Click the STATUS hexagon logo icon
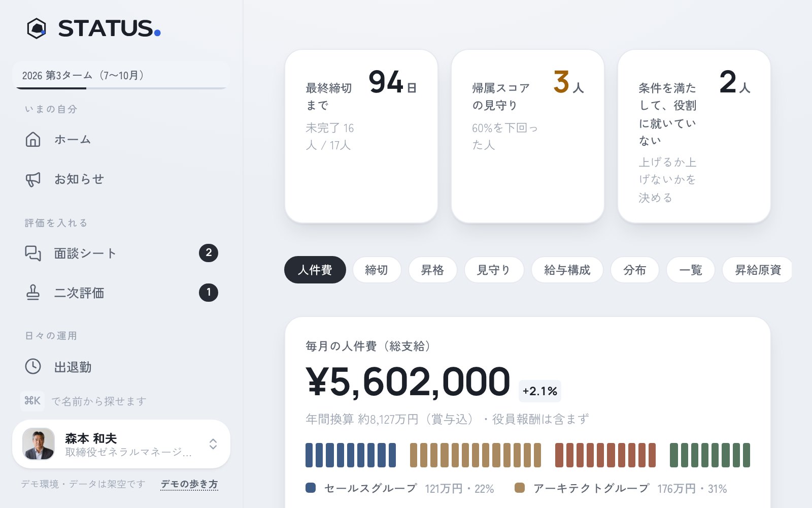The height and width of the screenshot is (508, 812). tap(37, 28)
